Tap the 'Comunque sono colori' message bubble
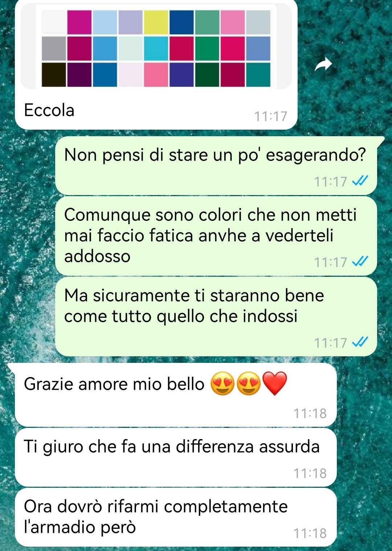392x551 pixels. [216, 236]
